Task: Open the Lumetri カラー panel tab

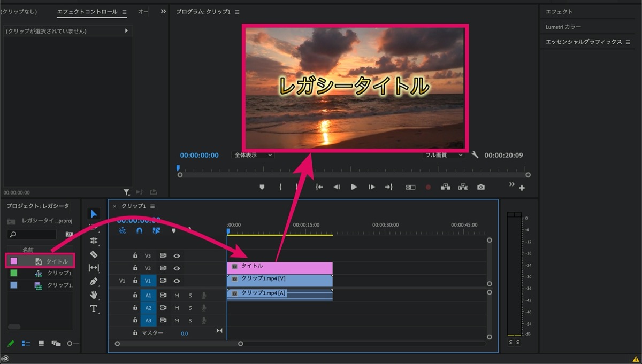Action: (x=563, y=27)
